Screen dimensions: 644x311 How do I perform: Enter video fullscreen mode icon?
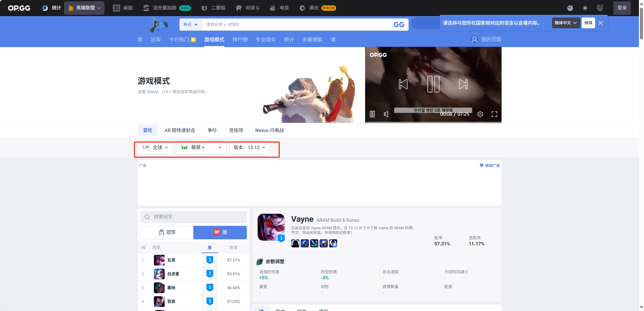pyautogui.click(x=494, y=114)
